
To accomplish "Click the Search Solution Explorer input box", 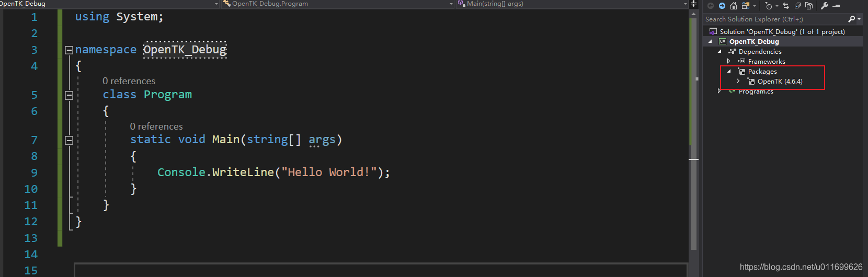I will click(774, 19).
